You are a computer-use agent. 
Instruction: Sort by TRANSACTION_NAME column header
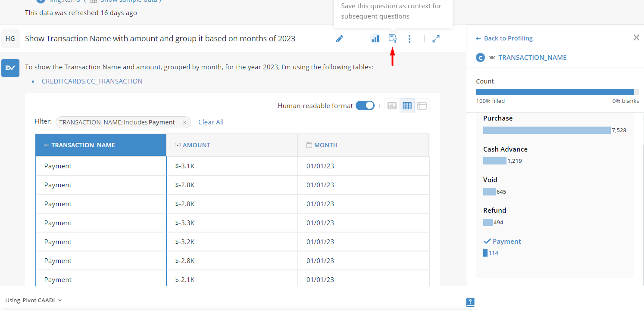click(x=101, y=145)
